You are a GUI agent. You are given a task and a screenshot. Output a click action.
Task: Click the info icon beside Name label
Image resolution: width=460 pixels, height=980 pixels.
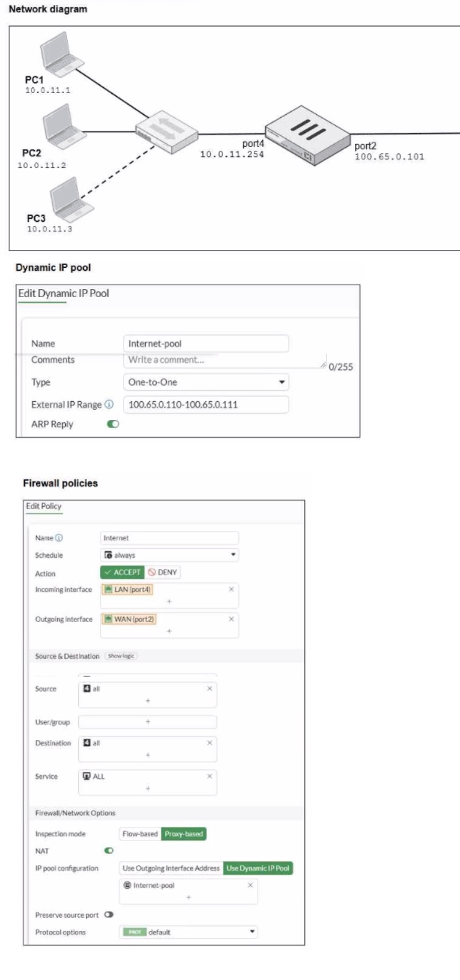tap(59, 538)
